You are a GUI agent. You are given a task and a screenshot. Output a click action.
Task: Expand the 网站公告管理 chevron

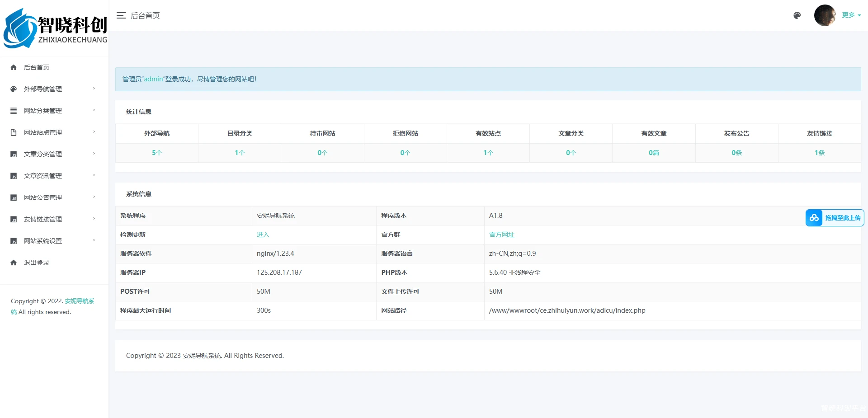(x=94, y=197)
